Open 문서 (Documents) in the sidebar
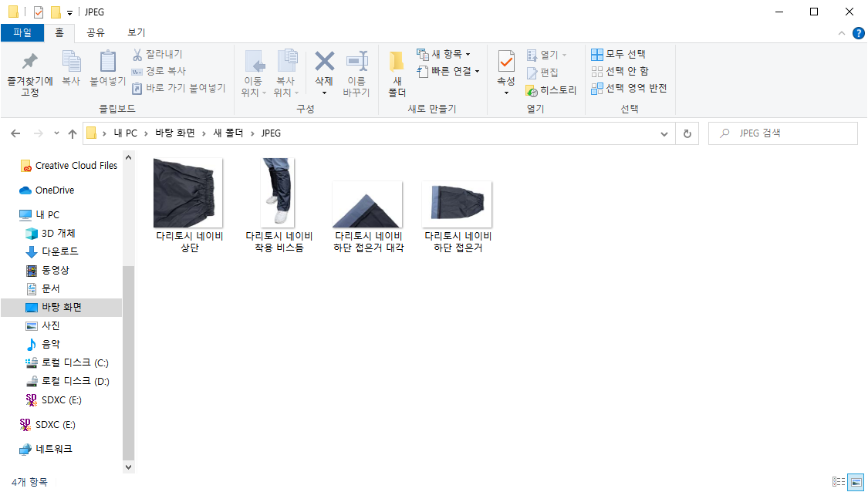The image size is (868, 492). (x=43, y=288)
